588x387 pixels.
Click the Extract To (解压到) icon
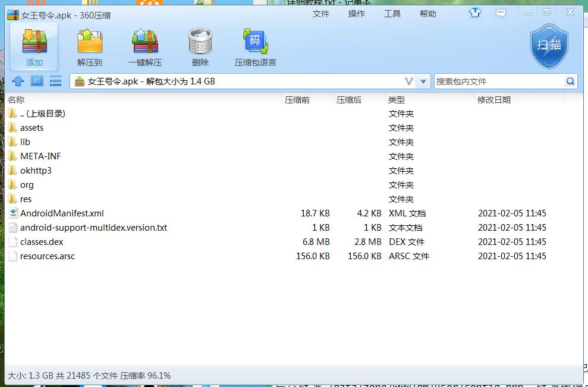[90, 42]
